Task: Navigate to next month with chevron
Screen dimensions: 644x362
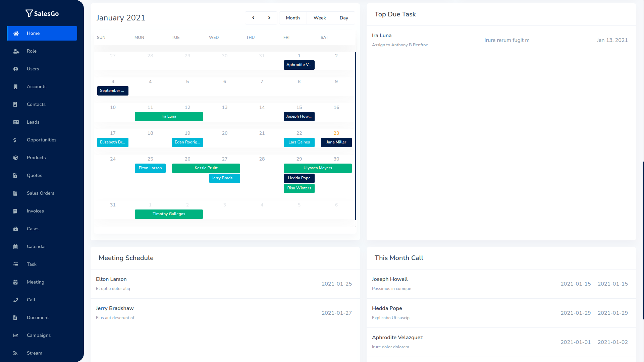Action: click(269, 18)
